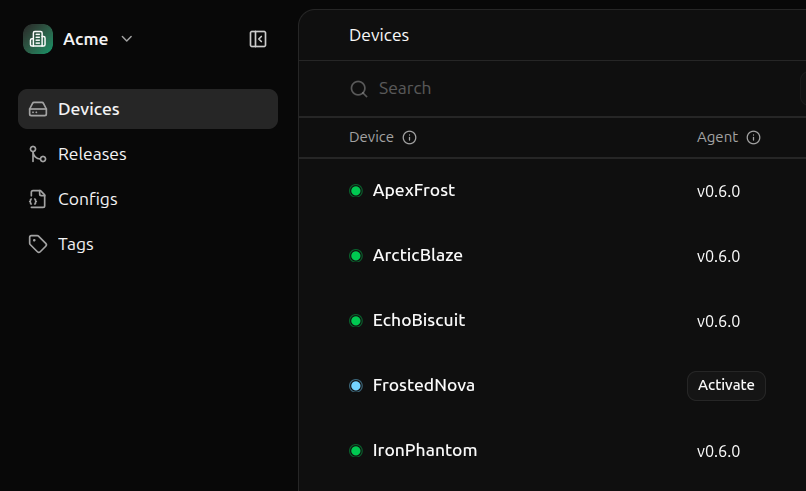Navigate to Configs section
Image resolution: width=806 pixels, height=491 pixels.
(x=88, y=199)
